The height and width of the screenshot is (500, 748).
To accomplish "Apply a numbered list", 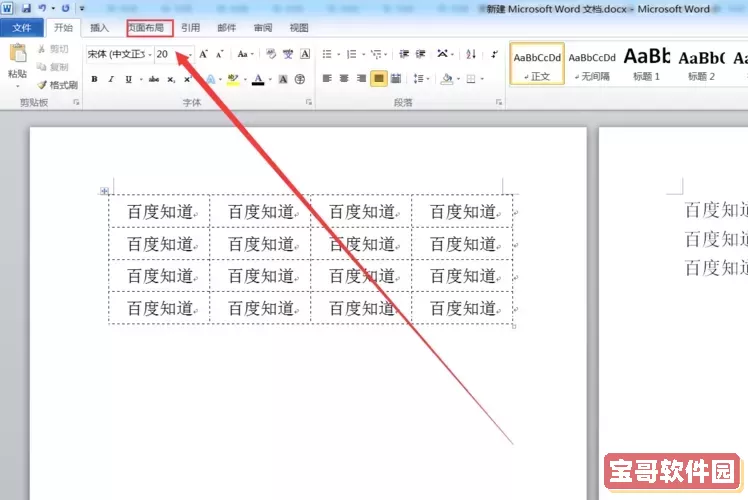I will point(352,54).
